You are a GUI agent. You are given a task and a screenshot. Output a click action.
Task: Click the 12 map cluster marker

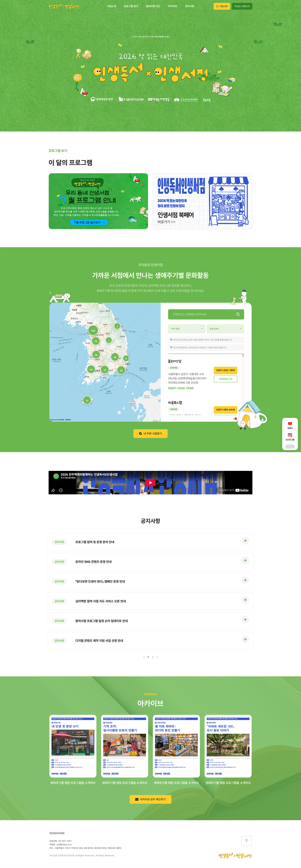[x=96, y=341]
